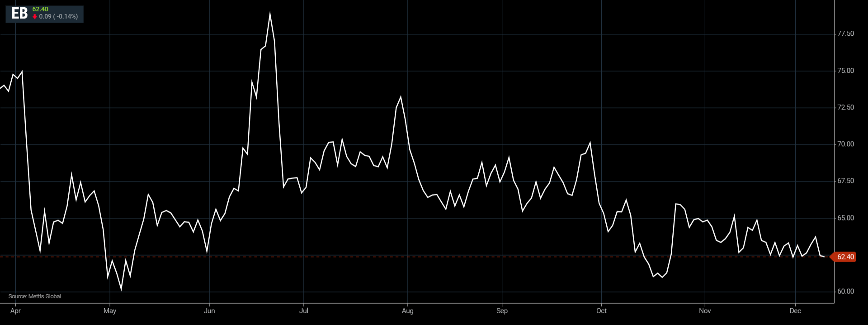
Task: Click the 70.00 price axis label
Action: point(845,144)
